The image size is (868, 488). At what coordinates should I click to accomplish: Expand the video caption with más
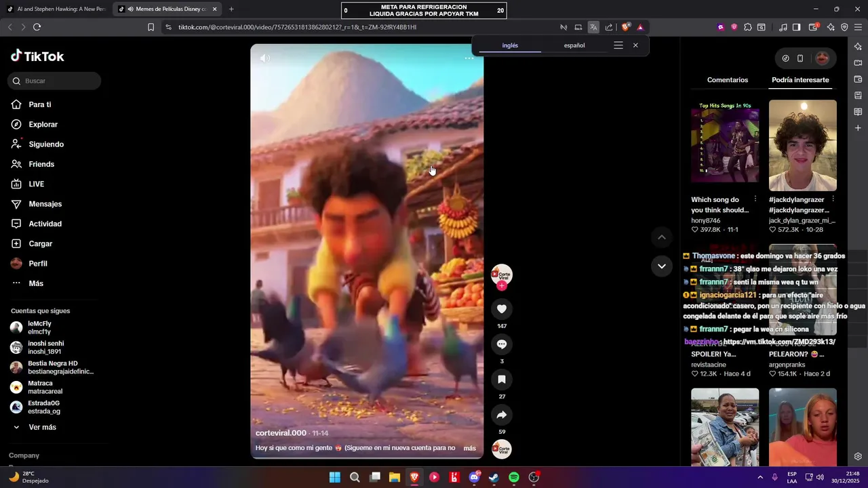pos(469,448)
